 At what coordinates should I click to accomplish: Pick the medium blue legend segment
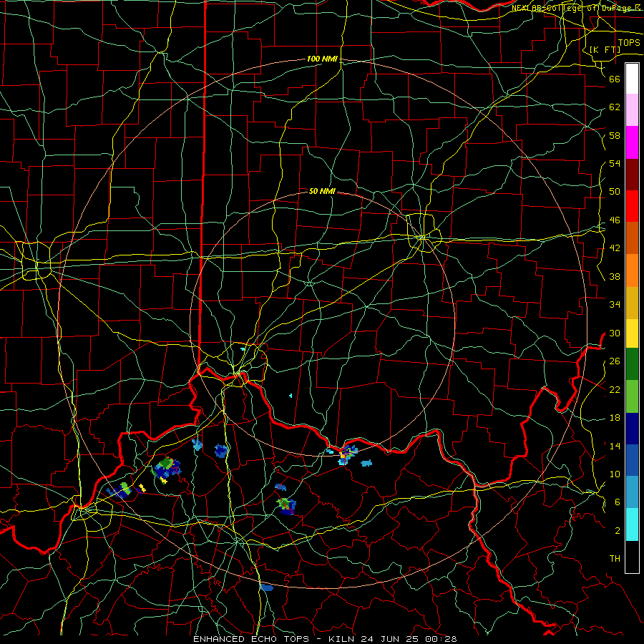click(632, 460)
